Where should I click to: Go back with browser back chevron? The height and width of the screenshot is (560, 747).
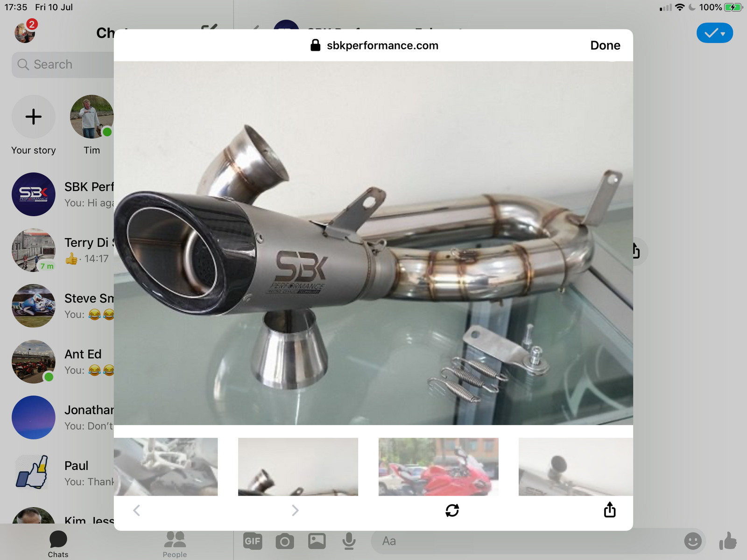click(x=136, y=510)
